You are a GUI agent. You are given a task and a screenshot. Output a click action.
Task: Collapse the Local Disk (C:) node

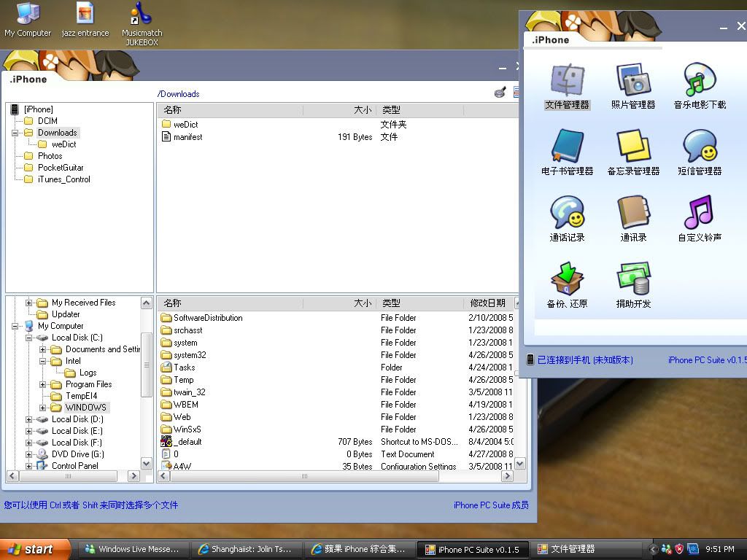click(28, 338)
